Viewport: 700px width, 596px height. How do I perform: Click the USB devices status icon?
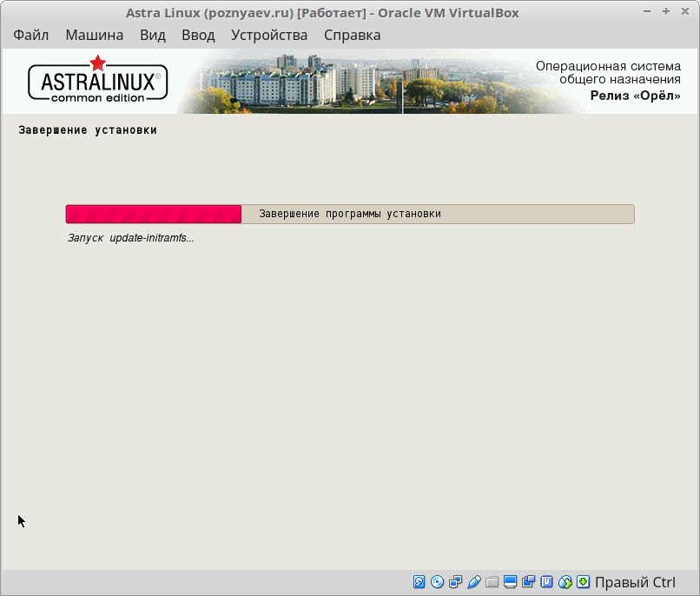coord(473,582)
